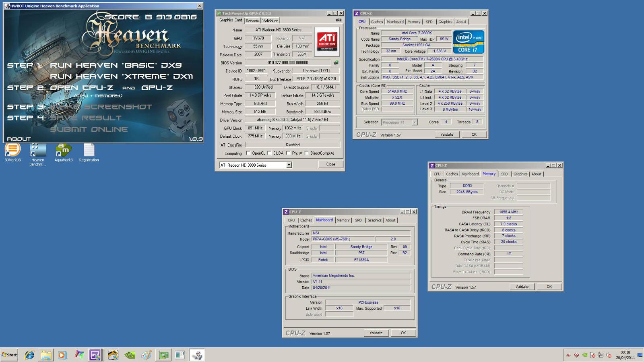The width and height of the screenshot is (644, 362).
Task: Open the 3DMark03 desktop shortcut
Action: click(x=12, y=152)
